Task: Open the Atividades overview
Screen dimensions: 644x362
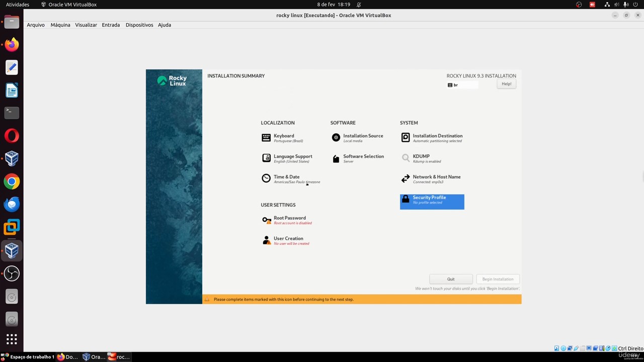Action: 18,5
